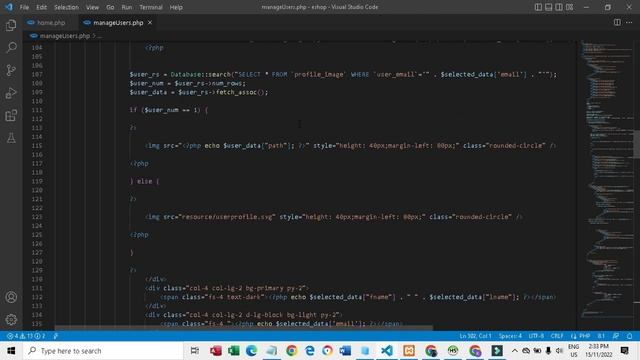
Task: Open Microsoft Edge from the taskbar
Action: coord(251,351)
